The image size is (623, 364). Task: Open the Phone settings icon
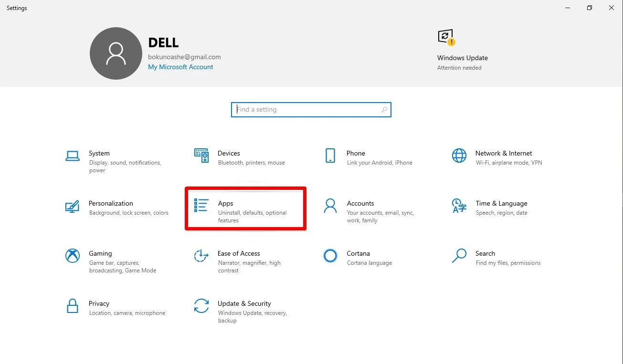[330, 156]
